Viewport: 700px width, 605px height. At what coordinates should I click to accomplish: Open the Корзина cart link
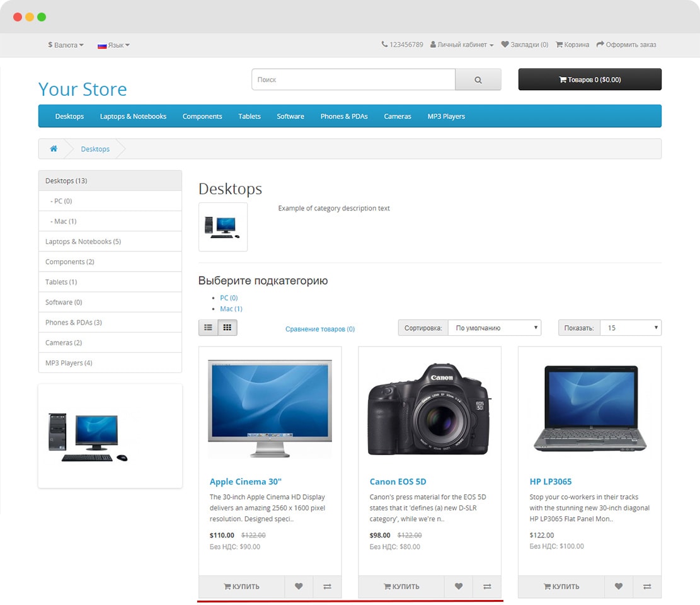(x=572, y=45)
